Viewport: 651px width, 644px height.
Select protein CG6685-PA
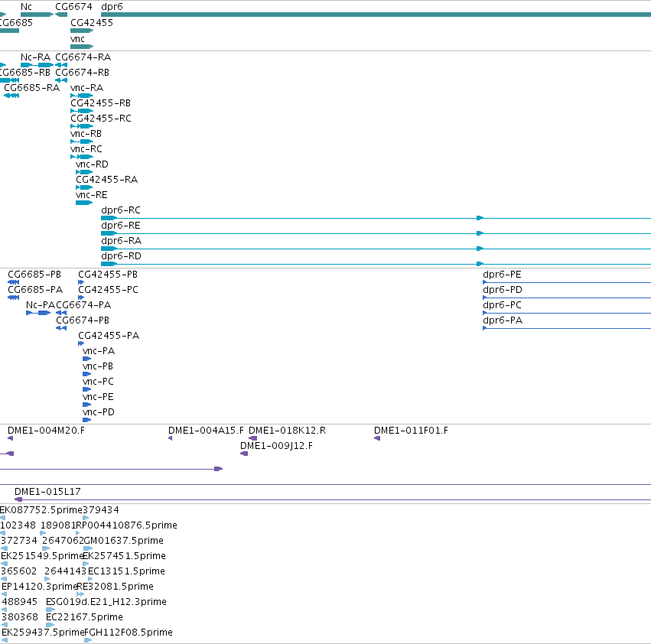[x=35, y=289]
